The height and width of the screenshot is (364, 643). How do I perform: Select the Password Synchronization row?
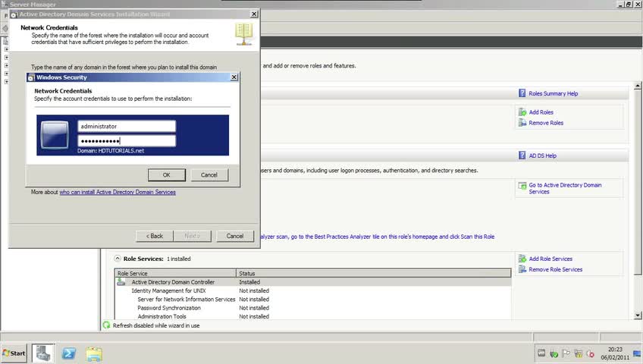[x=313, y=308]
